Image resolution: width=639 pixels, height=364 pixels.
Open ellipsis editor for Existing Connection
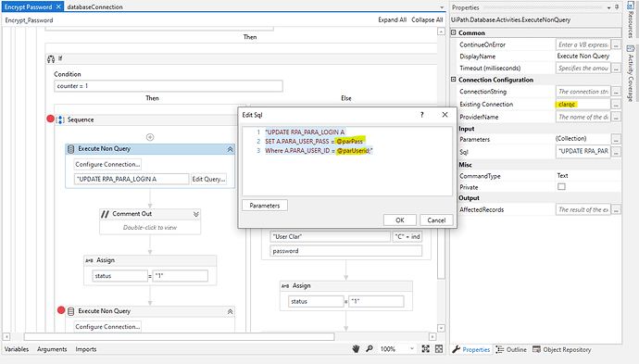coord(616,105)
